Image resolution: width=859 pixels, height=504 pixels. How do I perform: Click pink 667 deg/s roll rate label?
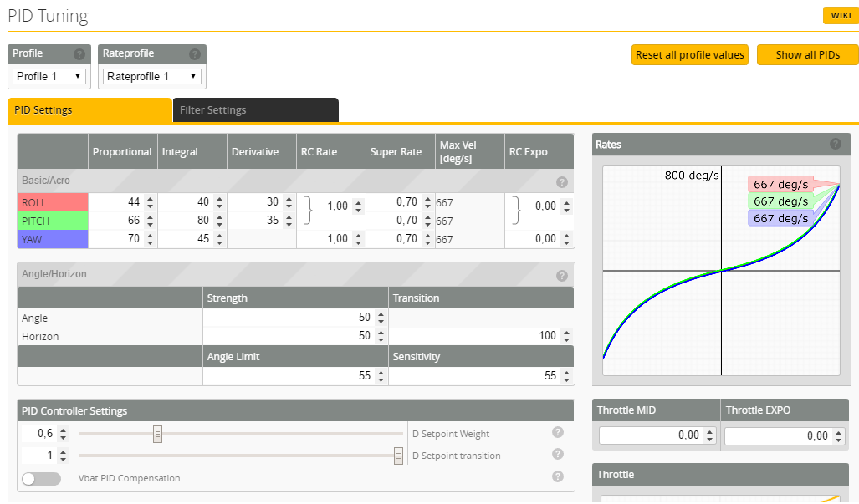[x=780, y=185]
